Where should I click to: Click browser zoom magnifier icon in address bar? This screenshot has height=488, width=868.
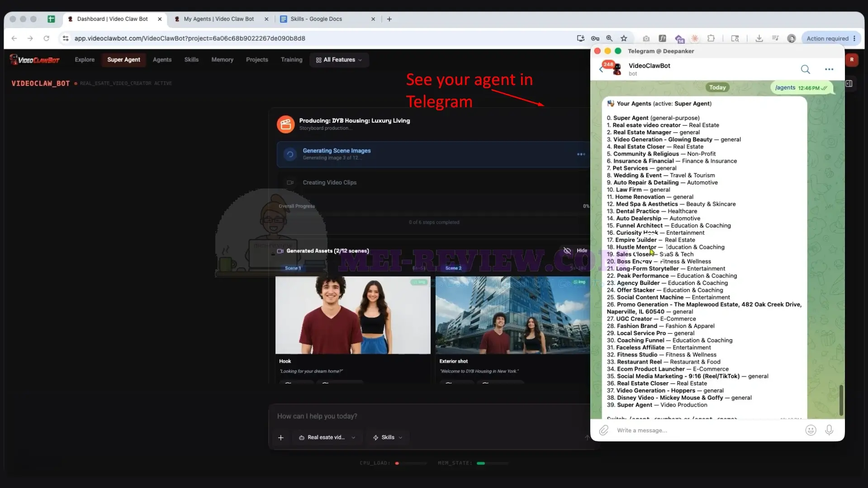click(x=609, y=38)
